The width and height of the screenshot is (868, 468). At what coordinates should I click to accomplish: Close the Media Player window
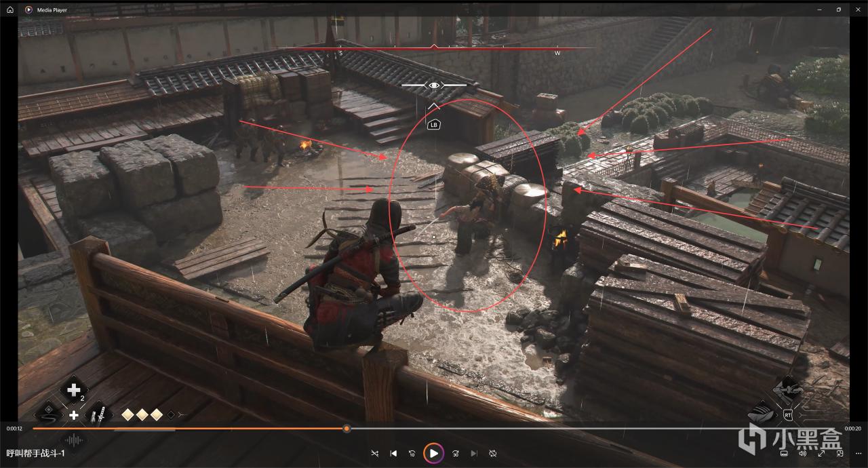[x=857, y=9]
